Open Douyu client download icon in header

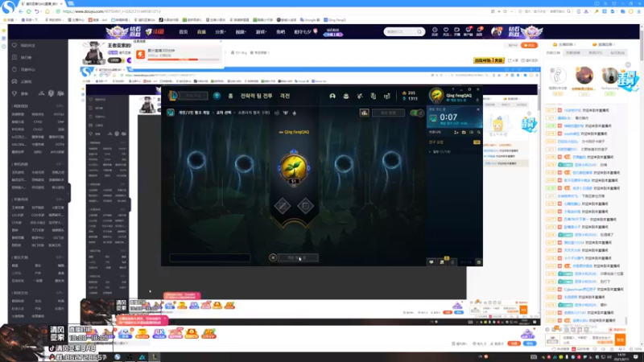click(468, 31)
